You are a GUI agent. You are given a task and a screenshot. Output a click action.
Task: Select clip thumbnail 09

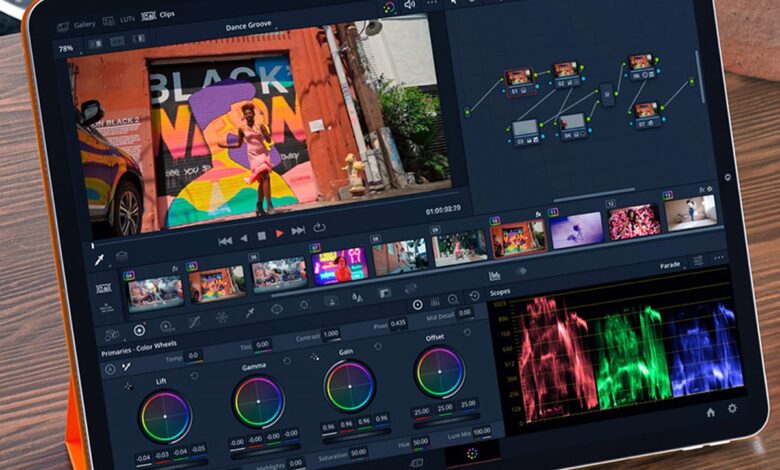coord(460,247)
